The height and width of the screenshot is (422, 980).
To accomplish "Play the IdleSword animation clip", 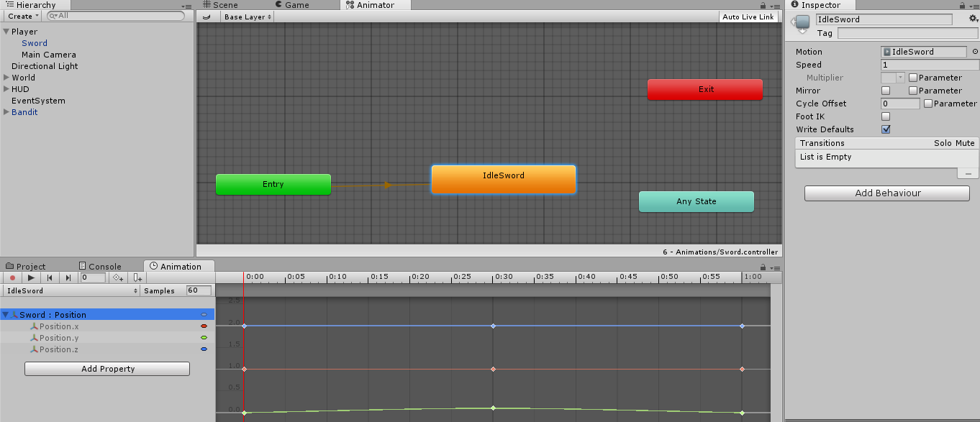I will [x=31, y=277].
